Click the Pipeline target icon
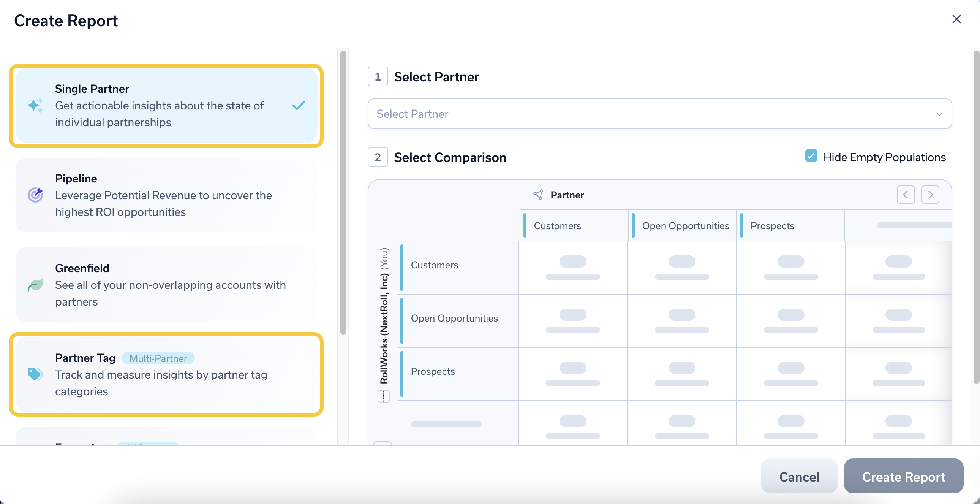 click(35, 195)
